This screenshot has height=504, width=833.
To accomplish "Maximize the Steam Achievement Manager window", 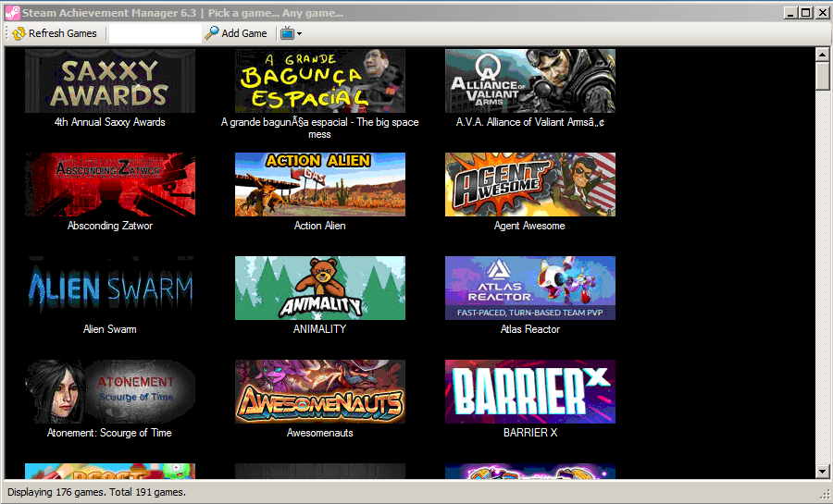I will [x=806, y=13].
